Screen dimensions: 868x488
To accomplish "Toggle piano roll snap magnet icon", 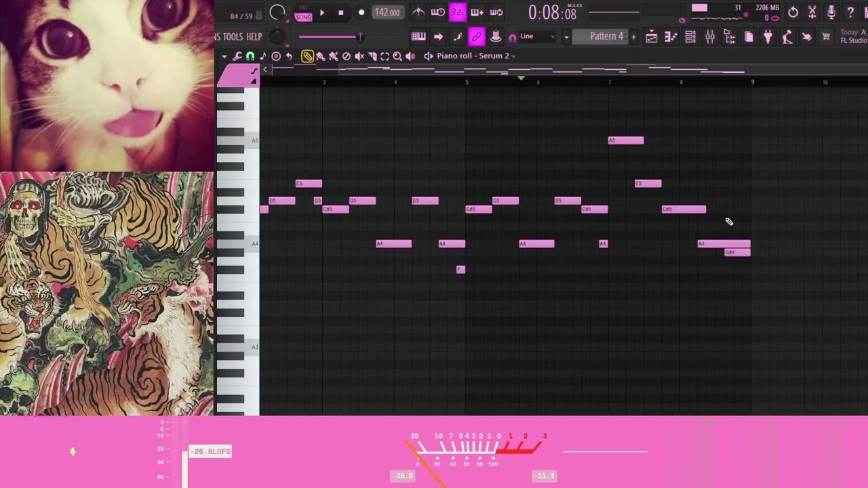I will [x=250, y=56].
